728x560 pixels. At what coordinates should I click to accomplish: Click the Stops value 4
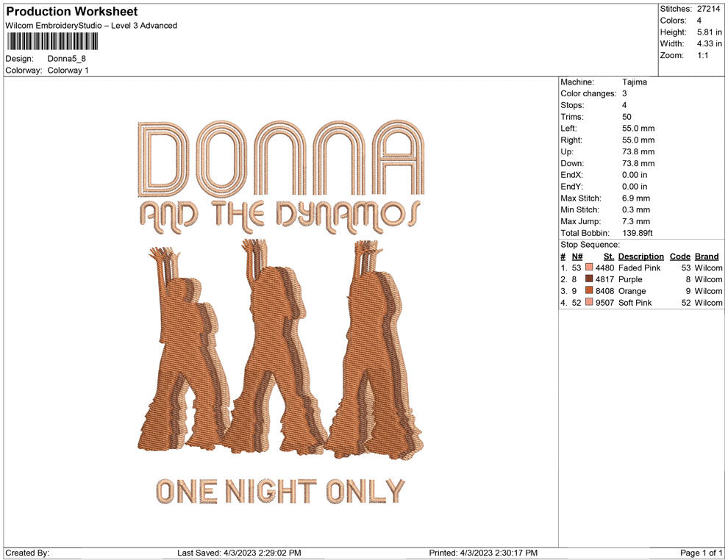(x=624, y=105)
